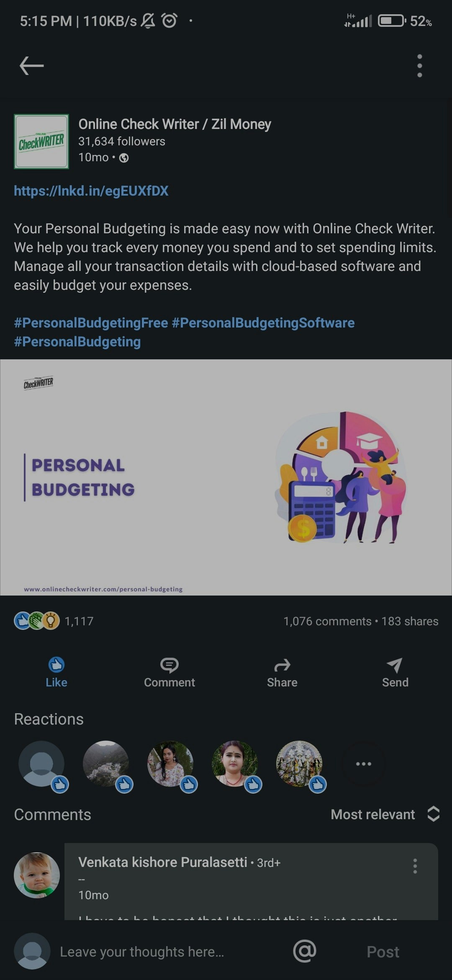Screen dimensions: 452x980
Task: Tap the @ mention icon
Action: tap(305, 951)
